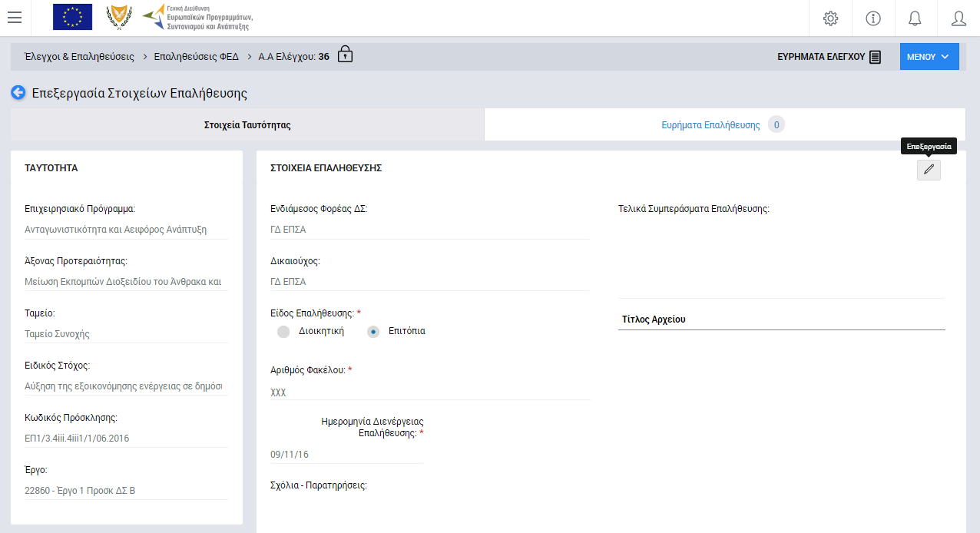Open the settings gear icon
Viewport: 980px width, 533px height.
click(830, 18)
